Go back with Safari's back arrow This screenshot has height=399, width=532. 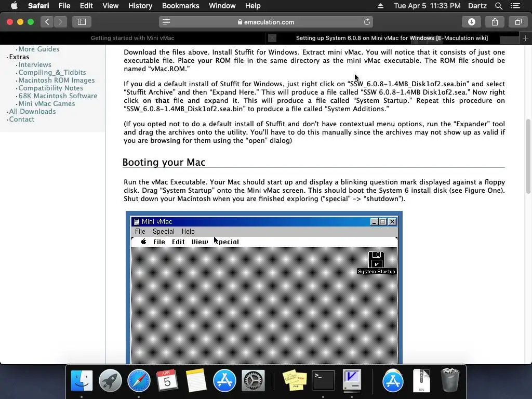[x=47, y=22]
